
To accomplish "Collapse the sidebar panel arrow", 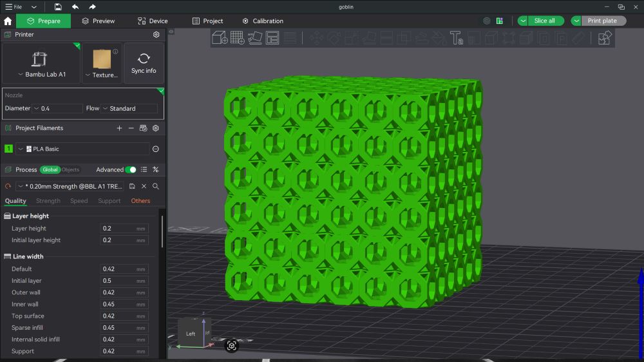I will pos(171,32).
